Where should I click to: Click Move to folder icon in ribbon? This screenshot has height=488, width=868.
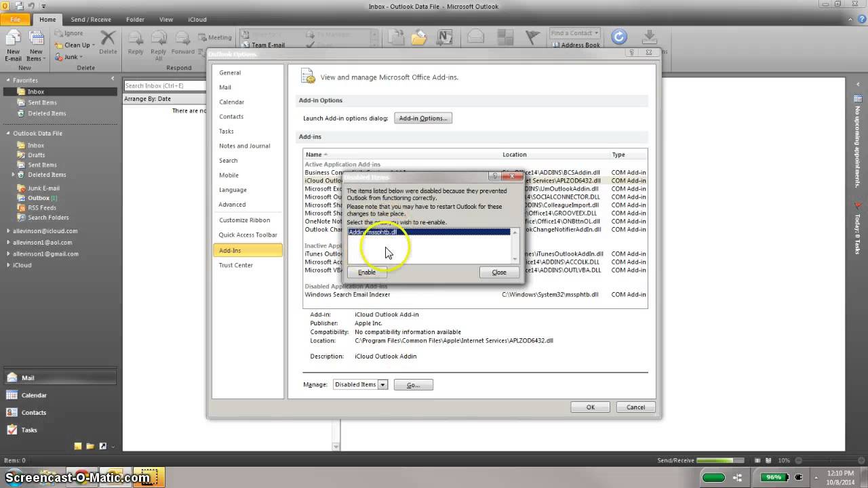click(x=395, y=37)
